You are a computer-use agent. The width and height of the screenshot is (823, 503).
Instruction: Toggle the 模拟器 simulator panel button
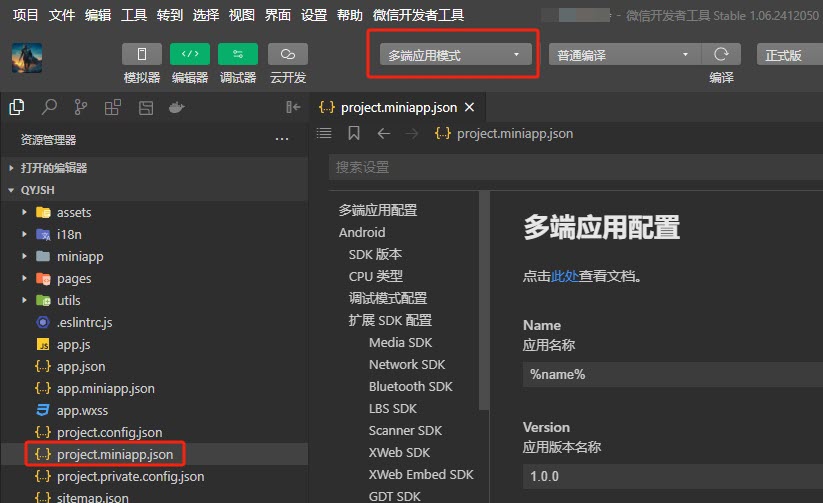click(x=141, y=54)
